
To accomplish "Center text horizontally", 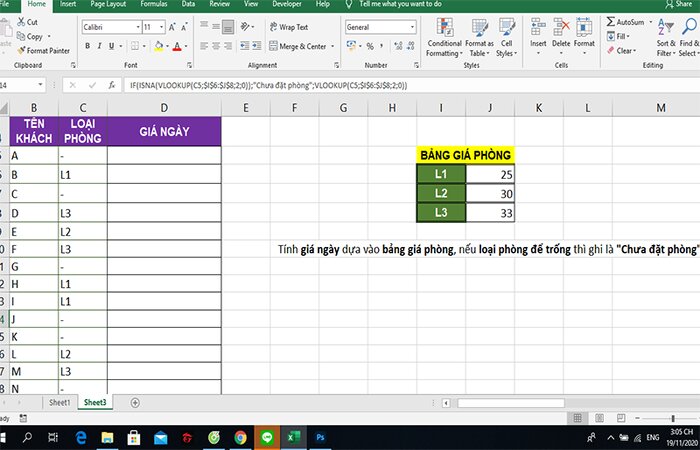I will coord(216,46).
